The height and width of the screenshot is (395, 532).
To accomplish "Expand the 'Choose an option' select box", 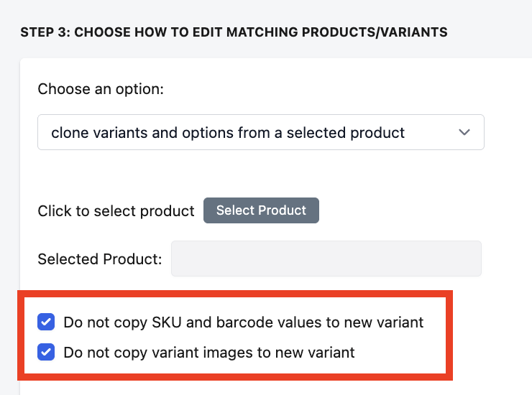I will tap(260, 132).
